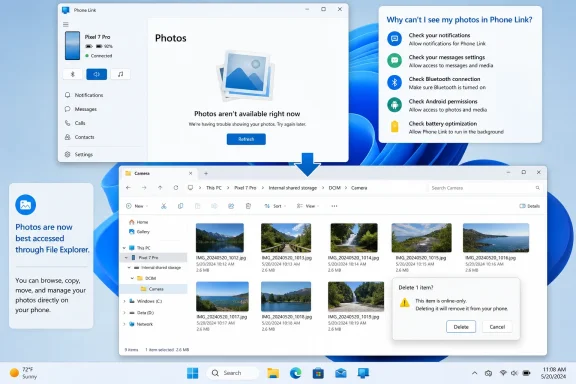Click This PC in the address breadcrumb
This screenshot has width=576, height=384.
click(x=214, y=188)
